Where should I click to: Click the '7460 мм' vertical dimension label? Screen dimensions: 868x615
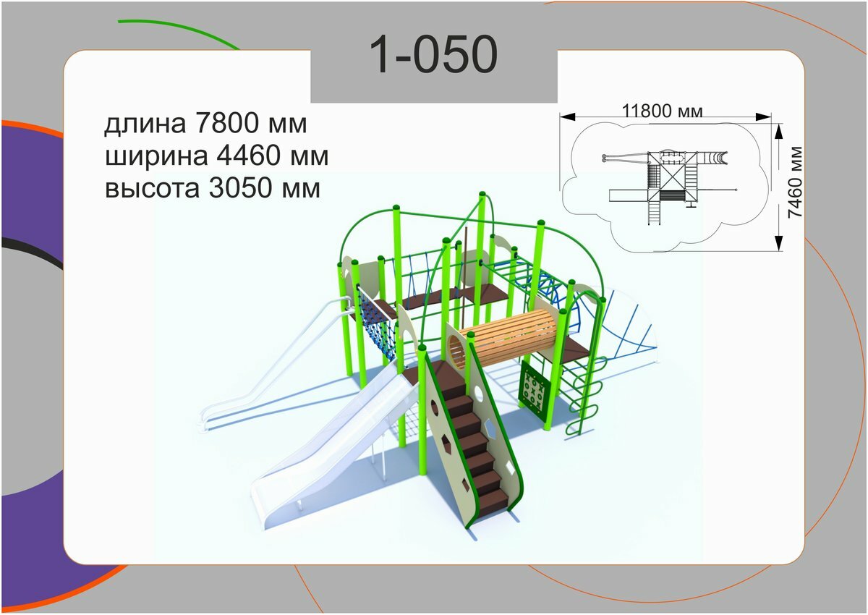coord(795,182)
